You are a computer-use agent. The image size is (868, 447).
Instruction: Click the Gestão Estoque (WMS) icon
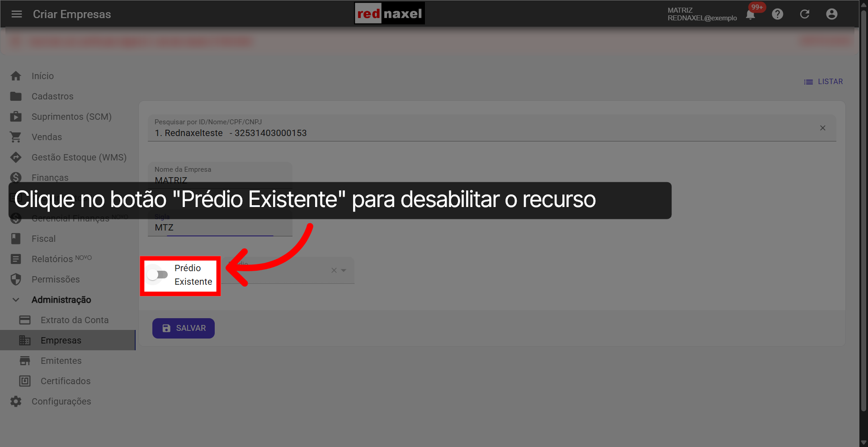click(x=16, y=157)
